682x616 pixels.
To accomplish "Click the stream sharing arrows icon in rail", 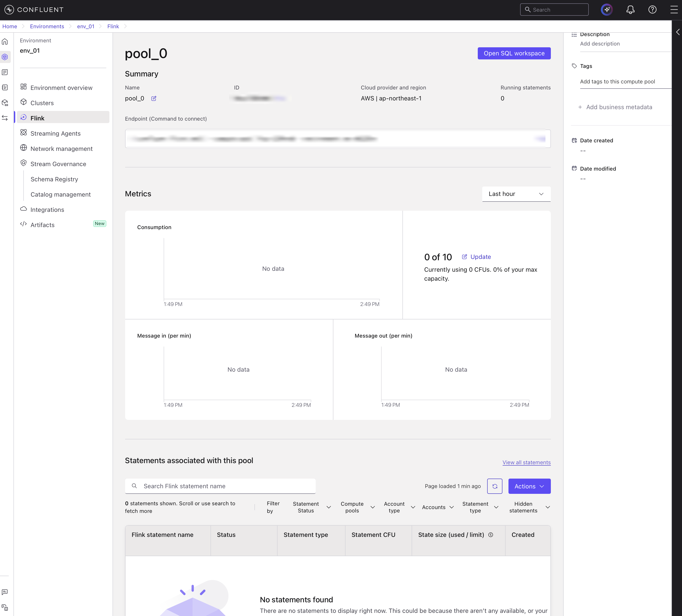I will pyautogui.click(x=5, y=118).
